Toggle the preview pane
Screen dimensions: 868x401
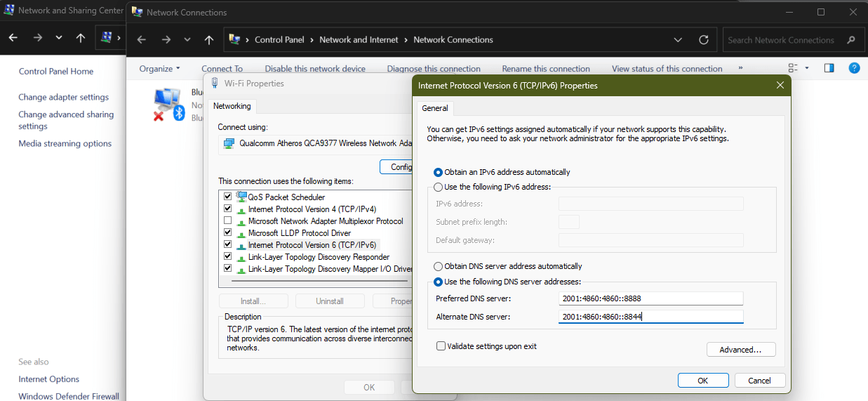pyautogui.click(x=829, y=68)
